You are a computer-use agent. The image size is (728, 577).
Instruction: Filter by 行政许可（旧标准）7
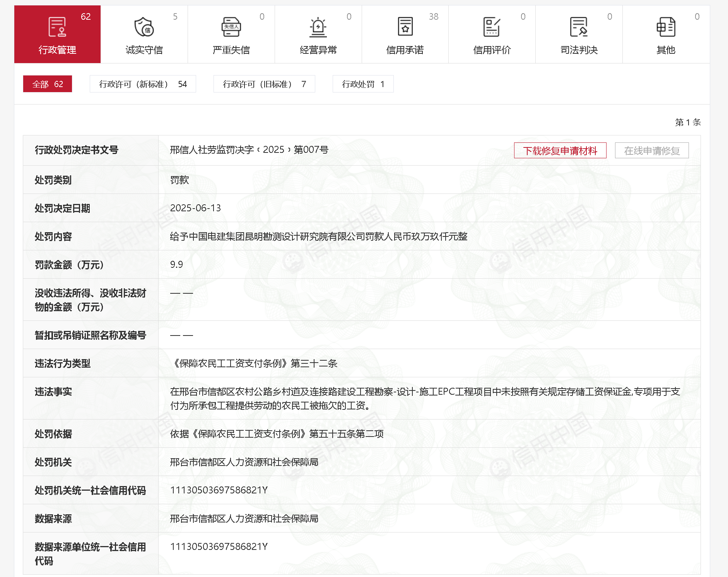tap(264, 84)
